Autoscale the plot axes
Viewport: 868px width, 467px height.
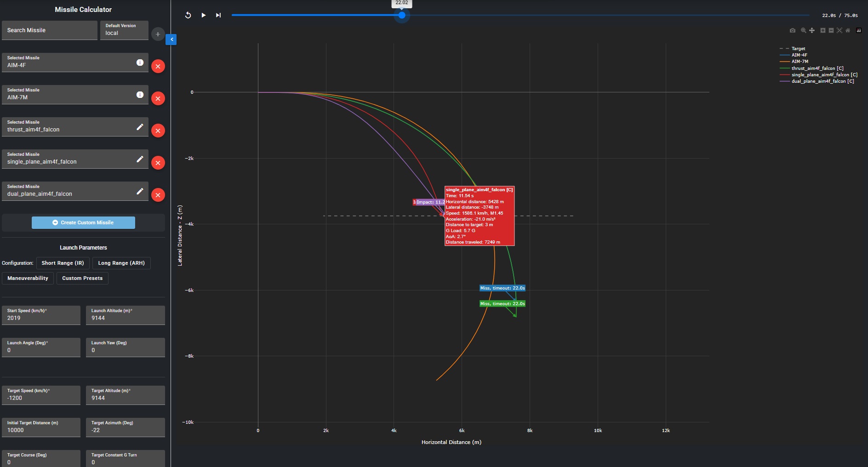(839, 30)
